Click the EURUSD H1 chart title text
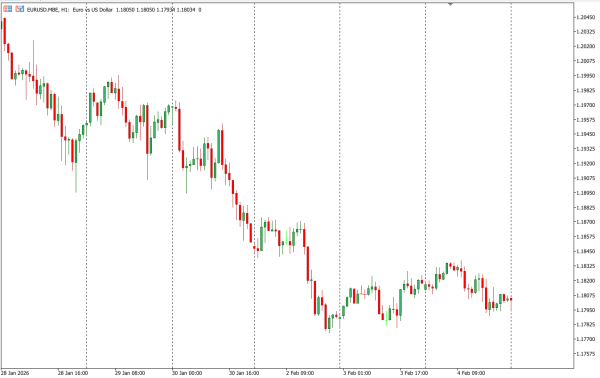 coord(114,10)
